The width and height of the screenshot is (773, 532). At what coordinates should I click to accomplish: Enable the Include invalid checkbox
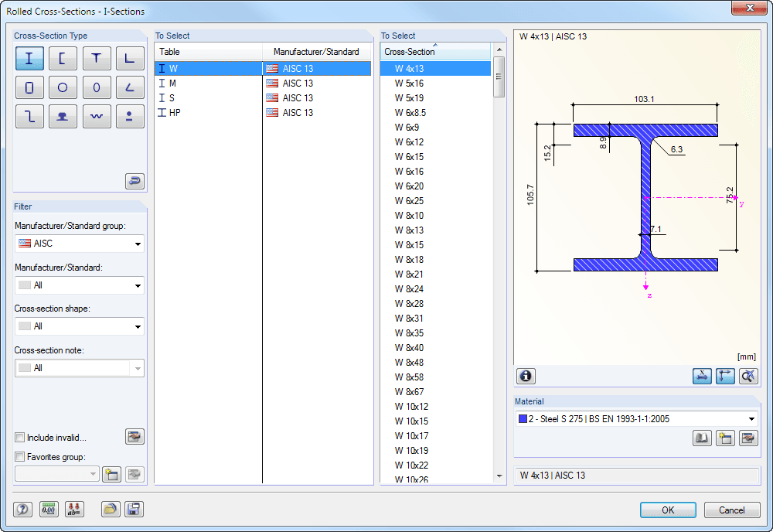pyautogui.click(x=20, y=438)
